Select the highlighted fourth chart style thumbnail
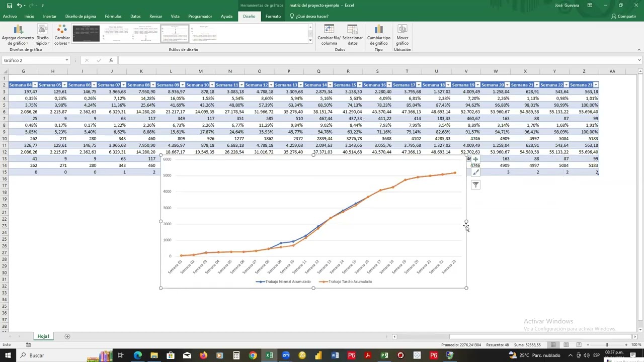 [175, 34]
